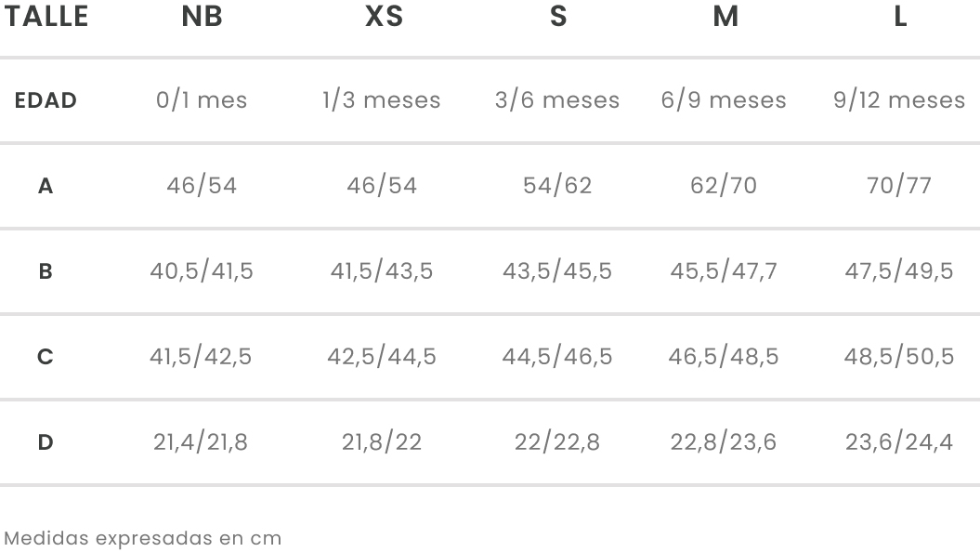Image resolution: width=980 pixels, height=552 pixels.
Task: Select the S size column header
Action: coord(558,16)
